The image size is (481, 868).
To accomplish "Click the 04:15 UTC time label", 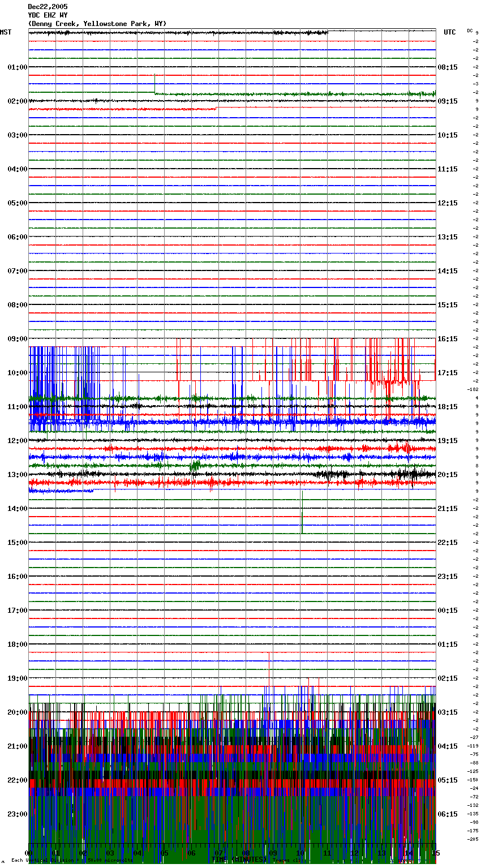I will (448, 746).
